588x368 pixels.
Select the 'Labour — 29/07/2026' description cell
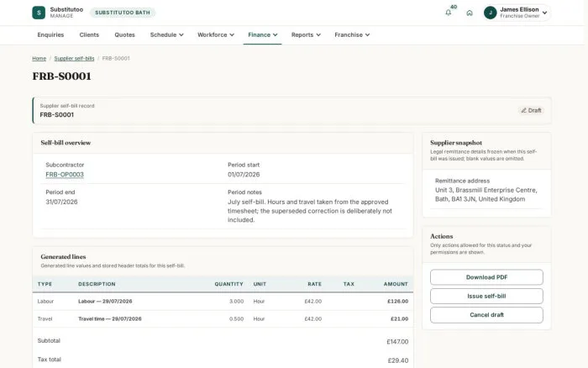[x=105, y=302]
